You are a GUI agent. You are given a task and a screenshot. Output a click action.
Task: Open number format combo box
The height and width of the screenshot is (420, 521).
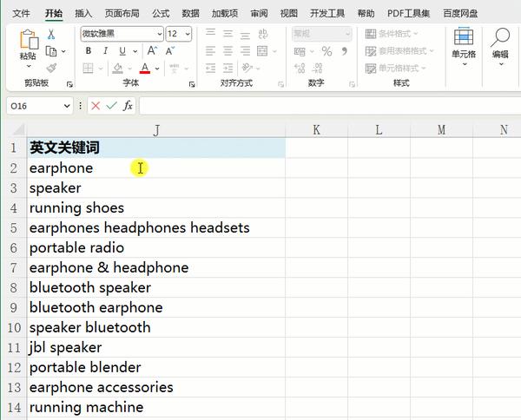tap(321, 34)
